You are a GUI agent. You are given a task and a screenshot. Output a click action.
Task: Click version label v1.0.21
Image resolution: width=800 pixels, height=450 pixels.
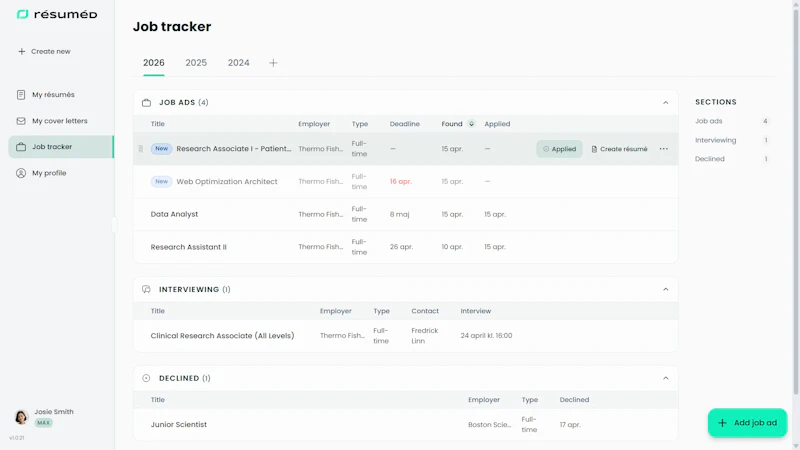tap(16, 438)
